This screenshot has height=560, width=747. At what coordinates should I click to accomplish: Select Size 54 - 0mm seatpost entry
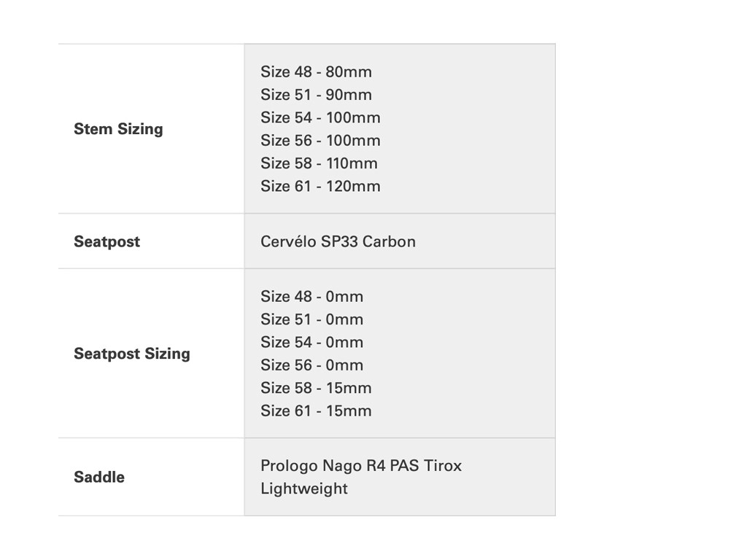click(x=311, y=342)
